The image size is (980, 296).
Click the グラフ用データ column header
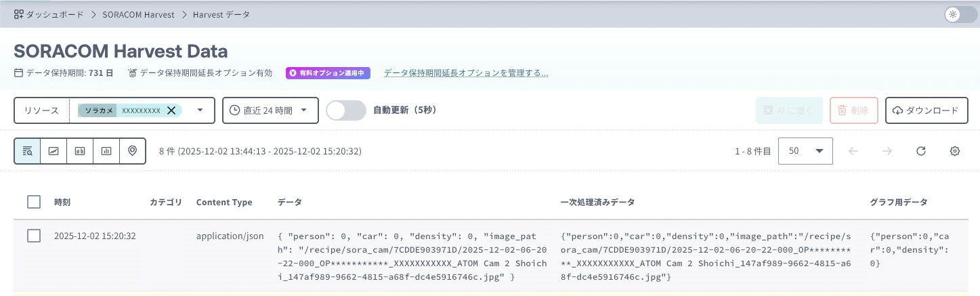pyautogui.click(x=899, y=202)
